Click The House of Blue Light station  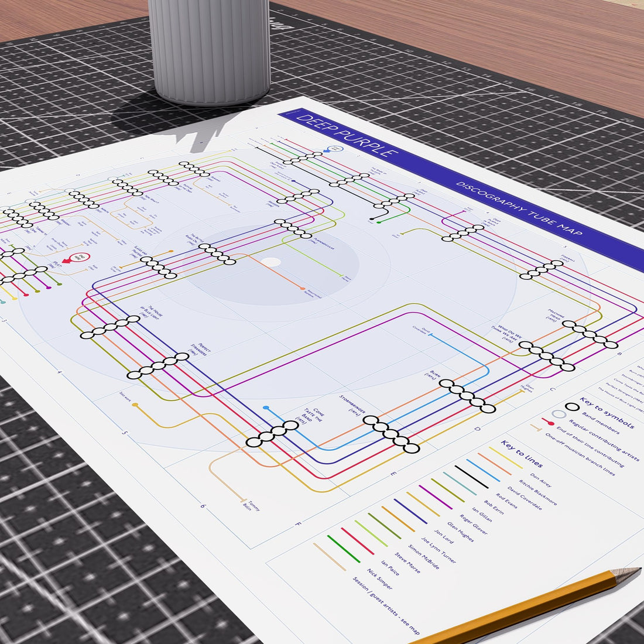pos(110,327)
